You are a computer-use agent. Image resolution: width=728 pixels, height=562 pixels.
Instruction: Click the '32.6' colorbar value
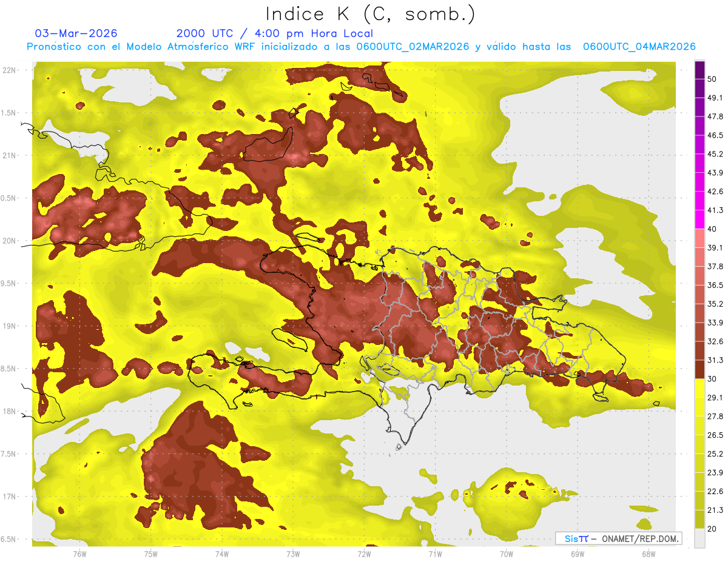715,341
